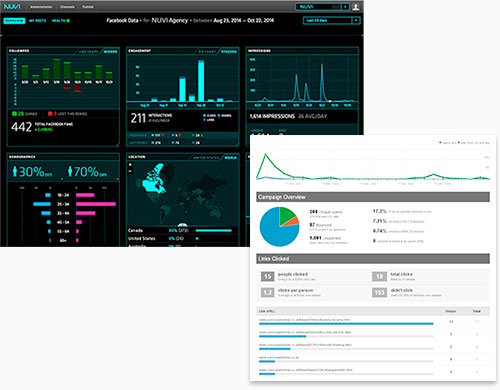The height and width of the screenshot is (390, 500).
Task: Select Stacked view in Engagement panel
Action: pos(229,51)
